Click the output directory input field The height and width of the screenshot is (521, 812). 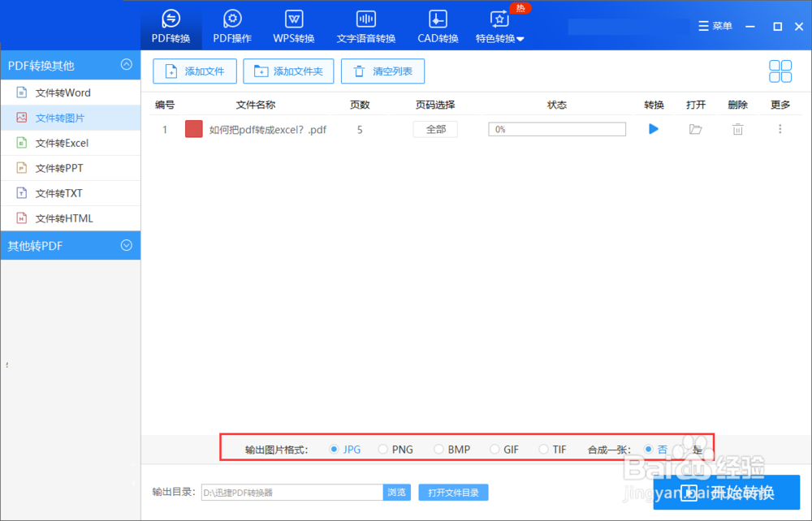[292, 492]
